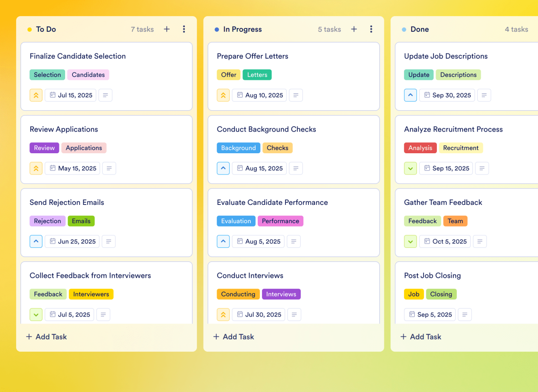The width and height of the screenshot is (538, 392).
Task: Click the plus icon in the In Progress column header
Action: coord(354,29)
